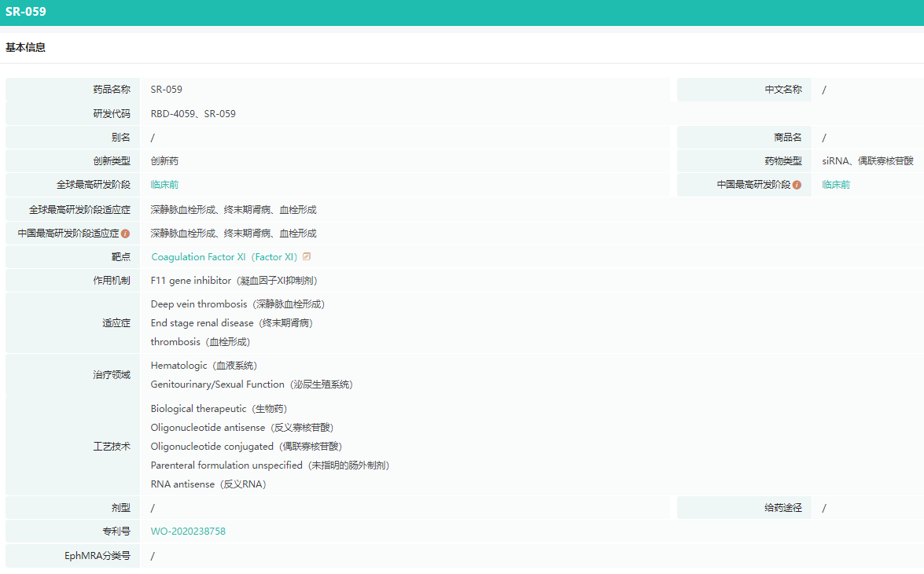Select the End stage renal disease entry
The width and height of the screenshot is (924, 574).
tap(236, 323)
